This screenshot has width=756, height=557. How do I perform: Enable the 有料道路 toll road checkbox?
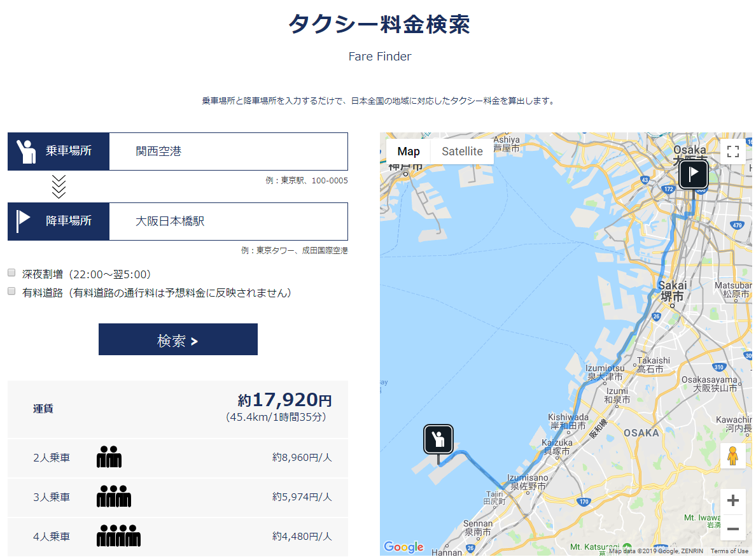pos(11,292)
